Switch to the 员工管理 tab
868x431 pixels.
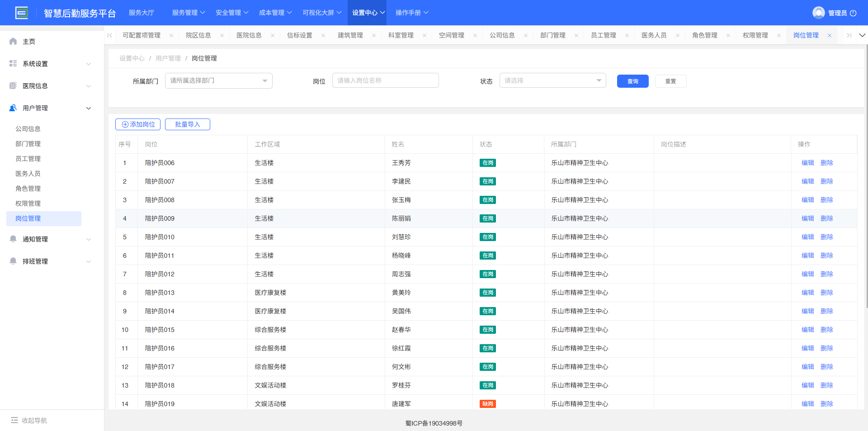(604, 35)
